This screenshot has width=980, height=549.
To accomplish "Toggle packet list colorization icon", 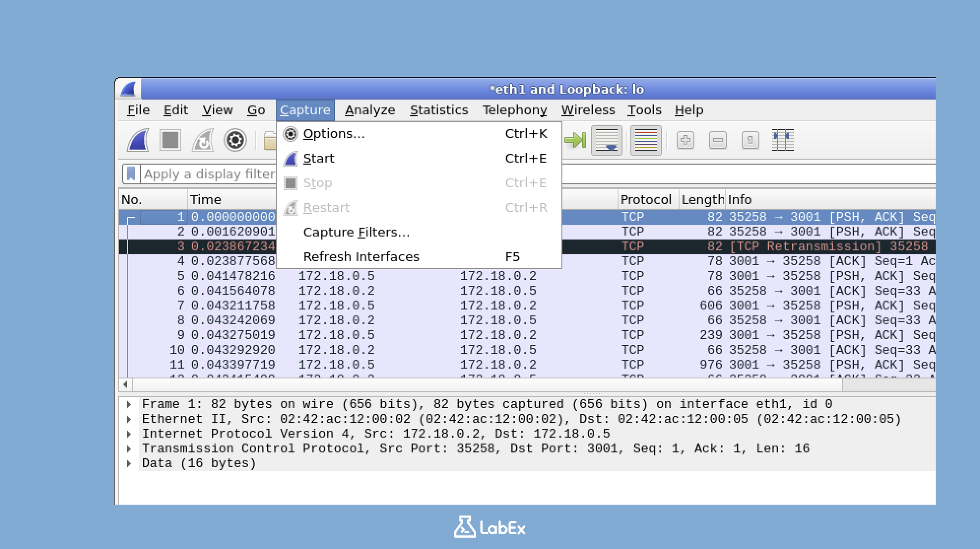I will pos(645,140).
